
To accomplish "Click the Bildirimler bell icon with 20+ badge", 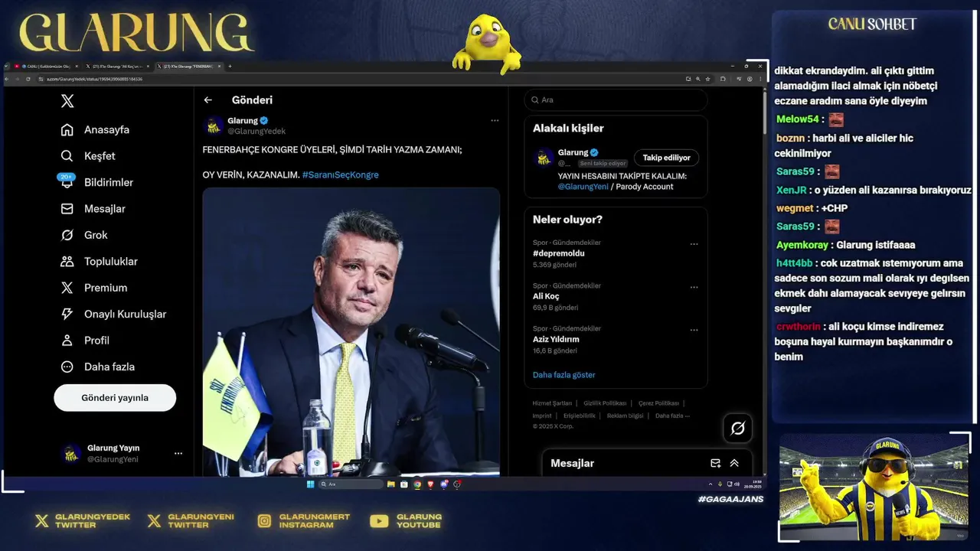I will tap(67, 182).
